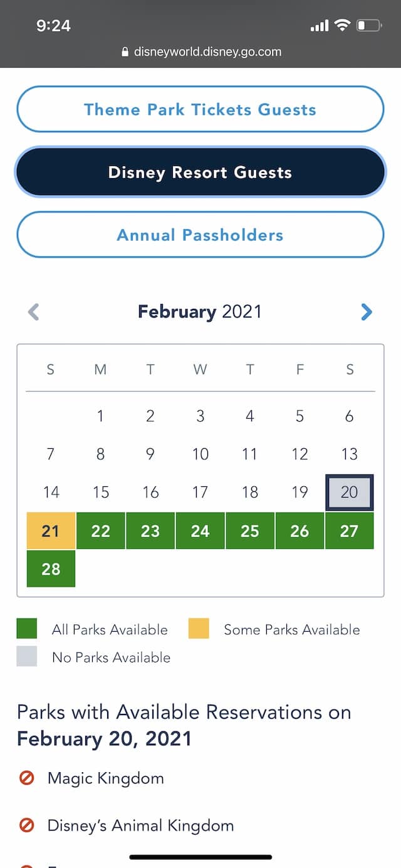Tap the Wi-Fi status icon
Screen dimensions: 401x868
(341, 25)
